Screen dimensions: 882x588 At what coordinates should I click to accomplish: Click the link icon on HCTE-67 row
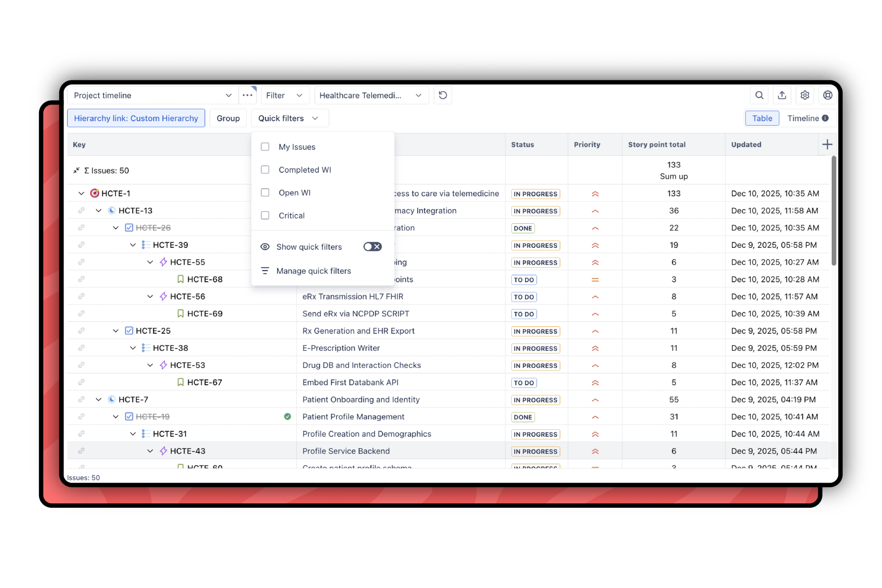click(81, 383)
